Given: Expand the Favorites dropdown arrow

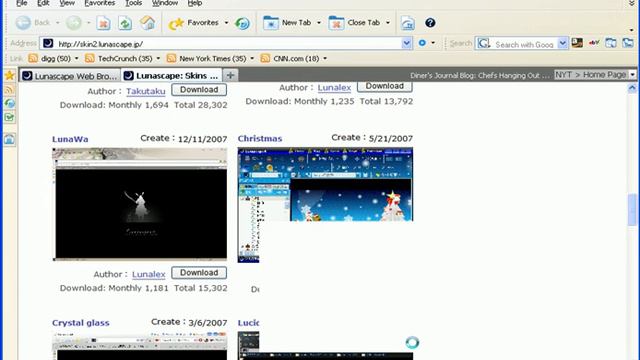Looking at the screenshot, I should click(227, 23).
